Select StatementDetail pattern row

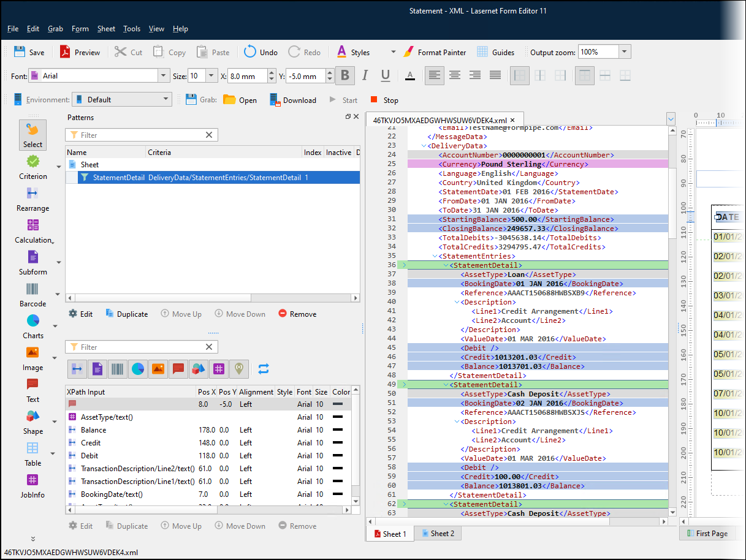click(x=213, y=178)
